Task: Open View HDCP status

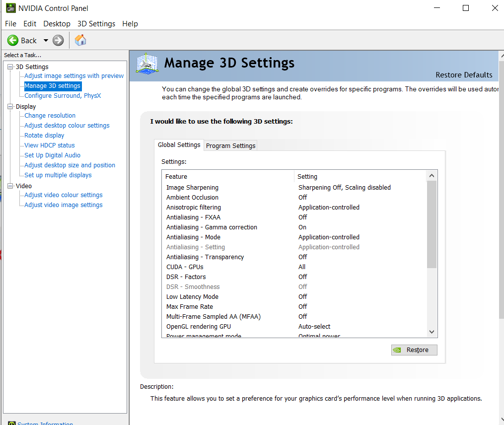Action: coord(50,145)
